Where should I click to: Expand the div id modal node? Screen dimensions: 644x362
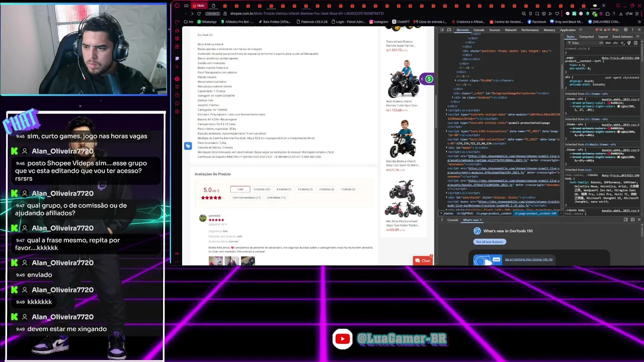[447, 148]
